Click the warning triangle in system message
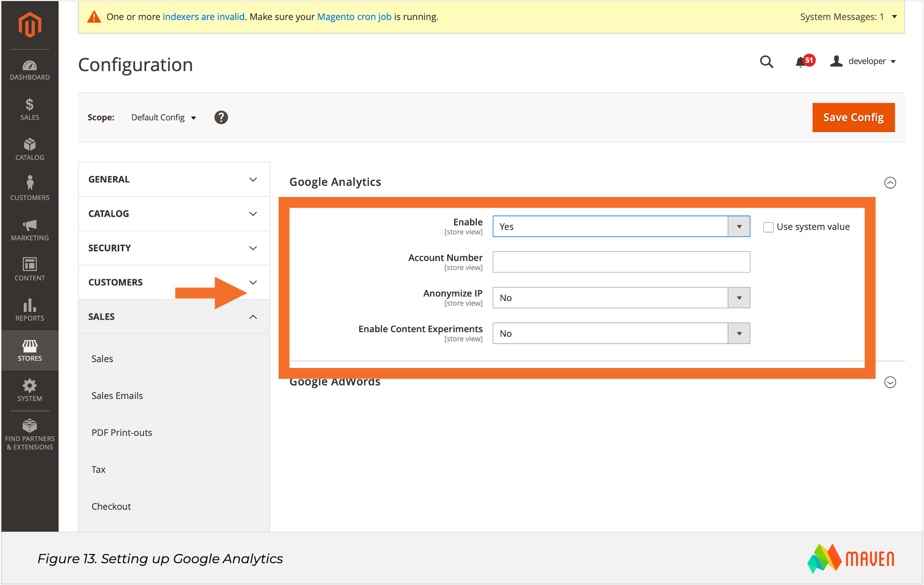 point(94,17)
